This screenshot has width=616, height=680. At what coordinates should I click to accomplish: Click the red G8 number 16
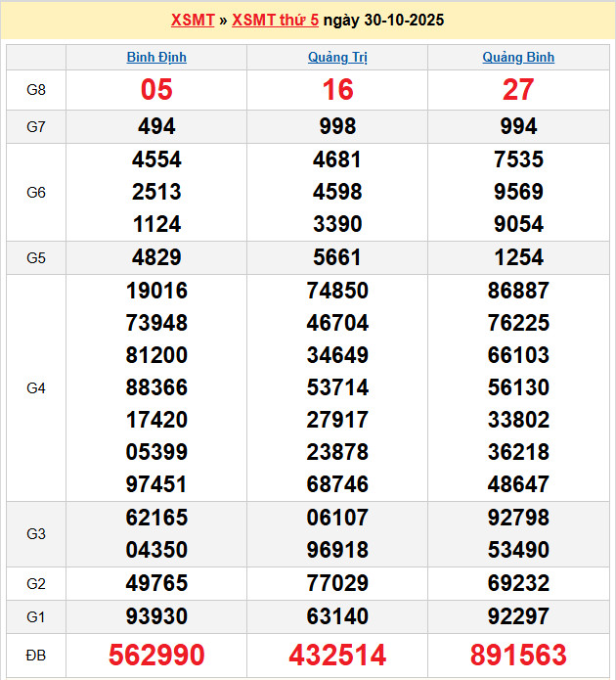(x=337, y=90)
